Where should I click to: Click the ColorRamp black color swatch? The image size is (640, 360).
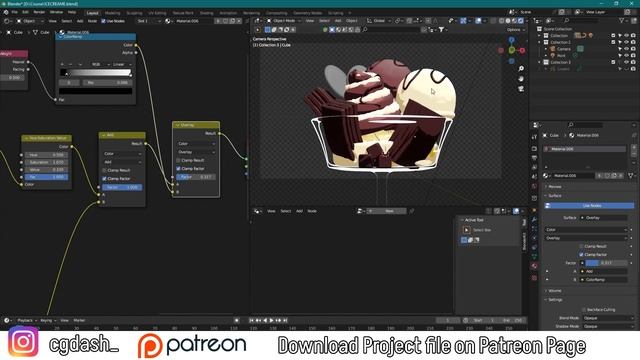[96, 91]
